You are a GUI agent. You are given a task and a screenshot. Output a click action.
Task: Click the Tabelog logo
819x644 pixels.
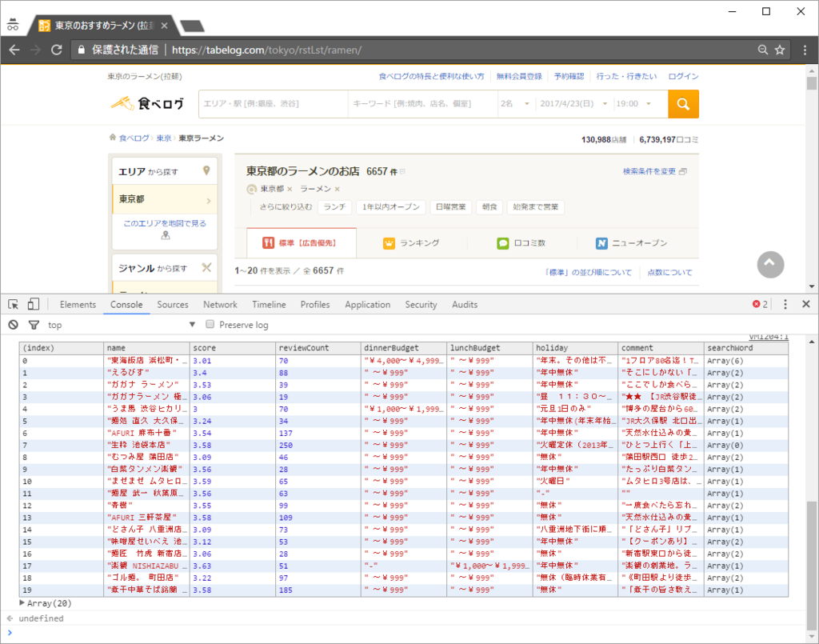pos(148,103)
